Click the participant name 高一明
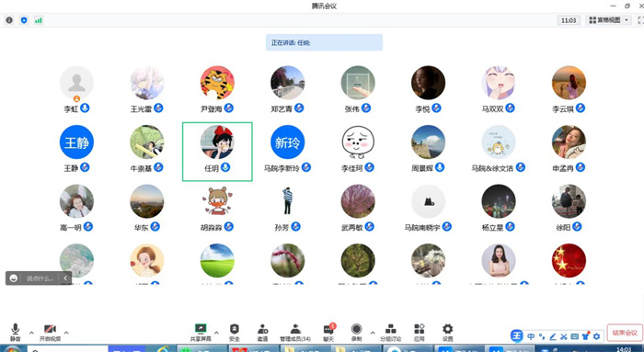The image size is (644, 352). (x=71, y=227)
